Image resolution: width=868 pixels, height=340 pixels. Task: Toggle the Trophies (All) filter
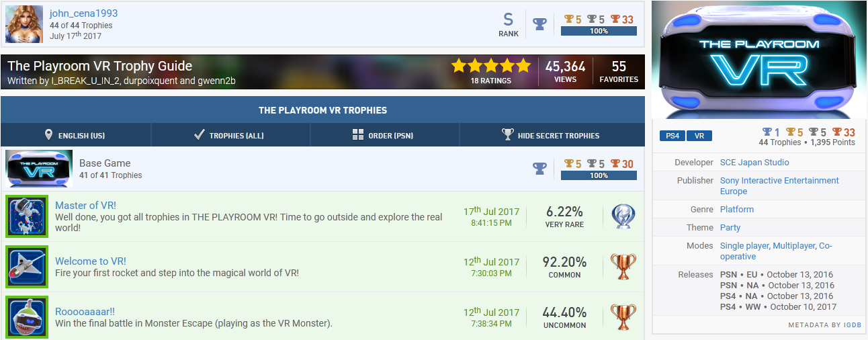tap(230, 135)
